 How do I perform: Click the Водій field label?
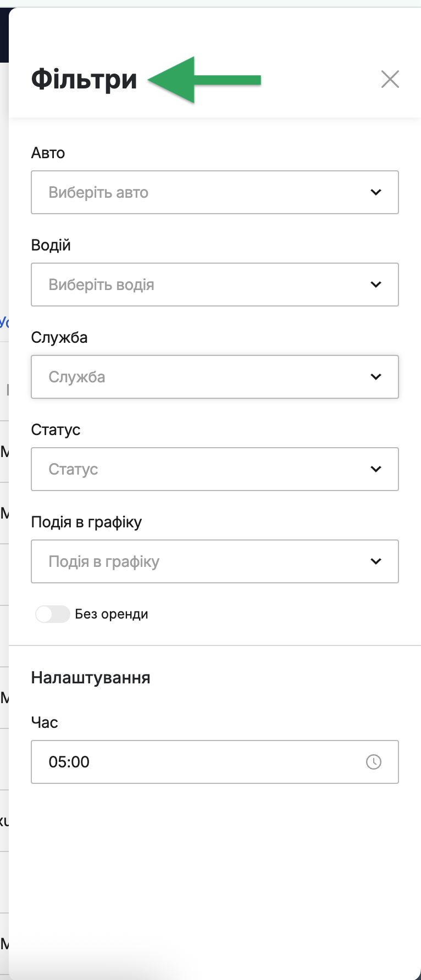coord(51,245)
